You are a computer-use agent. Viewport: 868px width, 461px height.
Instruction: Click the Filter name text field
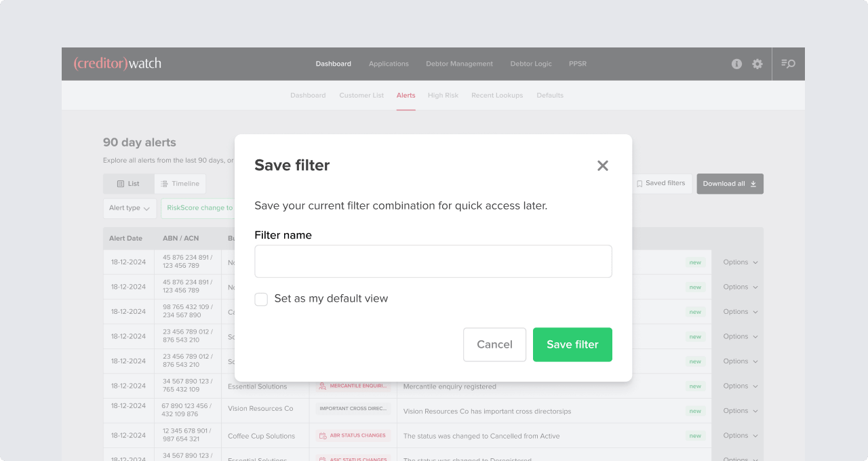point(433,261)
